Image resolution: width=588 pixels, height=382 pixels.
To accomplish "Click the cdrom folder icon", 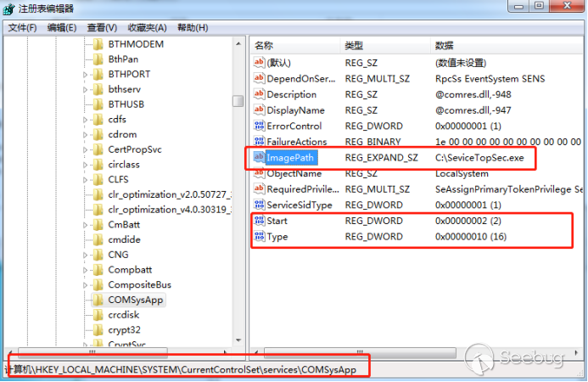I will [98, 134].
